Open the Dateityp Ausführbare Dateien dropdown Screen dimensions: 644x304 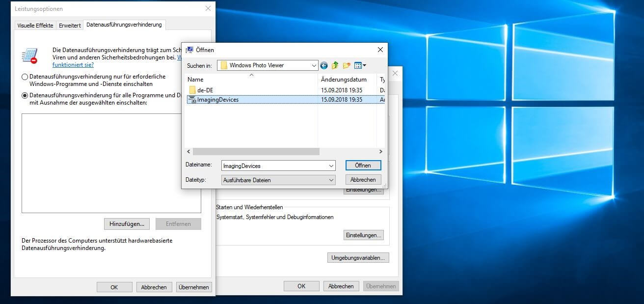[331, 180]
